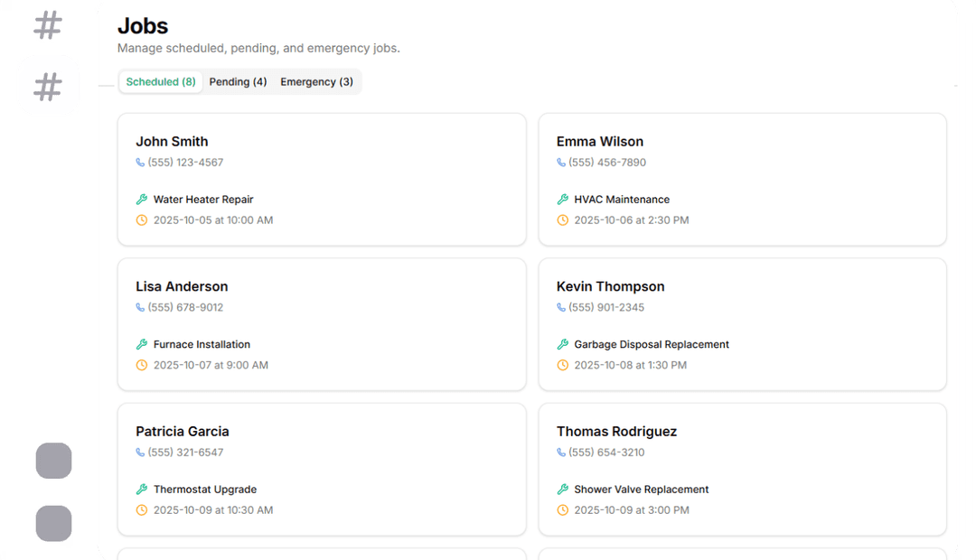This screenshot has height=560, width=976.
Task: Click the wrench icon beside Furnace Installation
Action: (x=141, y=344)
